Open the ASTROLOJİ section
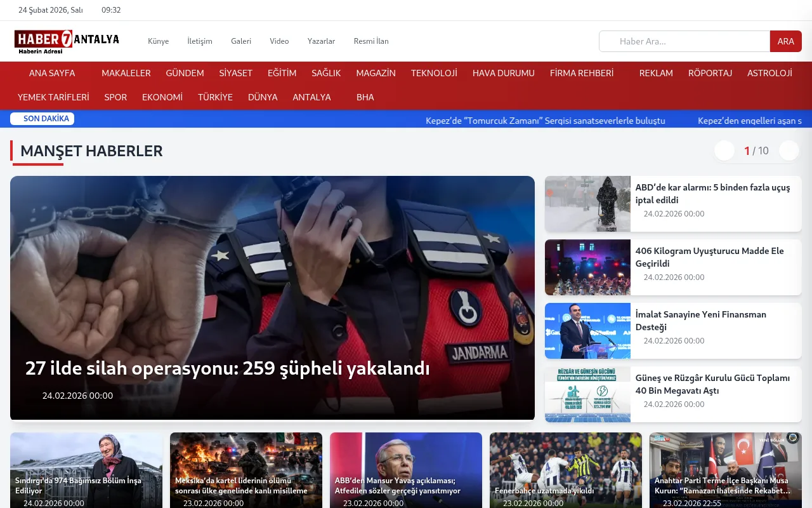The image size is (812, 508). pos(769,73)
